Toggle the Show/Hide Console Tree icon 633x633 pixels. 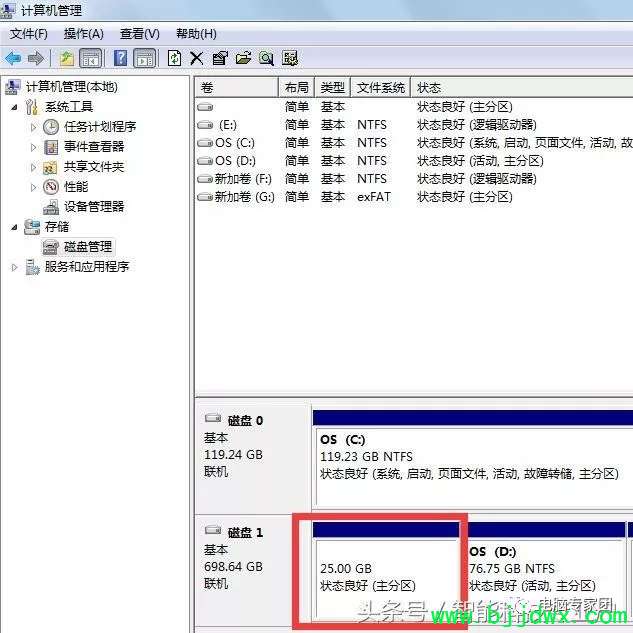(90, 59)
